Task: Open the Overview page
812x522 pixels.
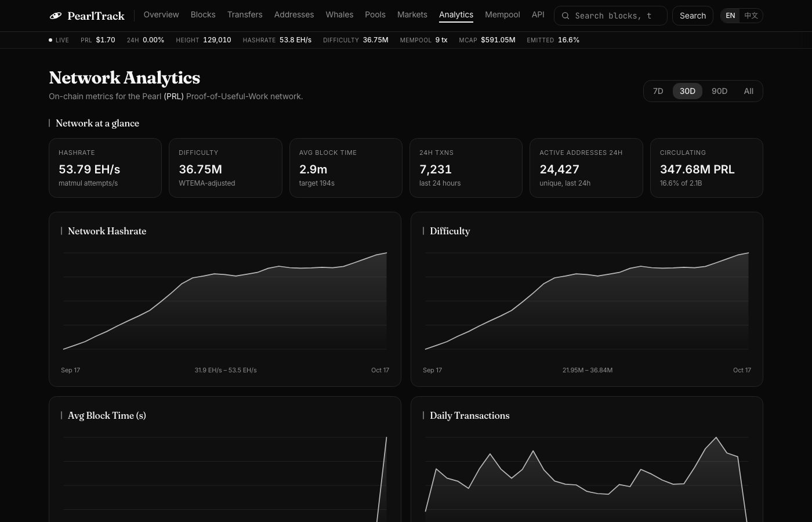Action: 161,14
